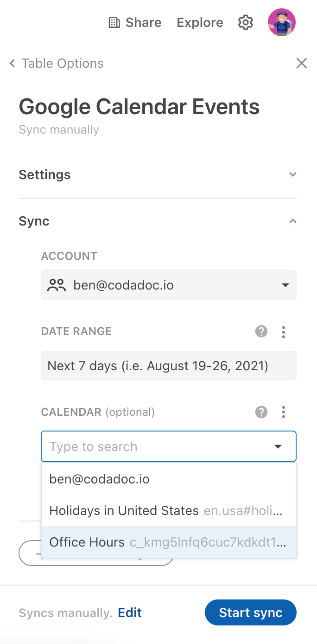Screen dimensions: 317x644
Task: Click the Edit sync schedule link
Action: coord(130,612)
